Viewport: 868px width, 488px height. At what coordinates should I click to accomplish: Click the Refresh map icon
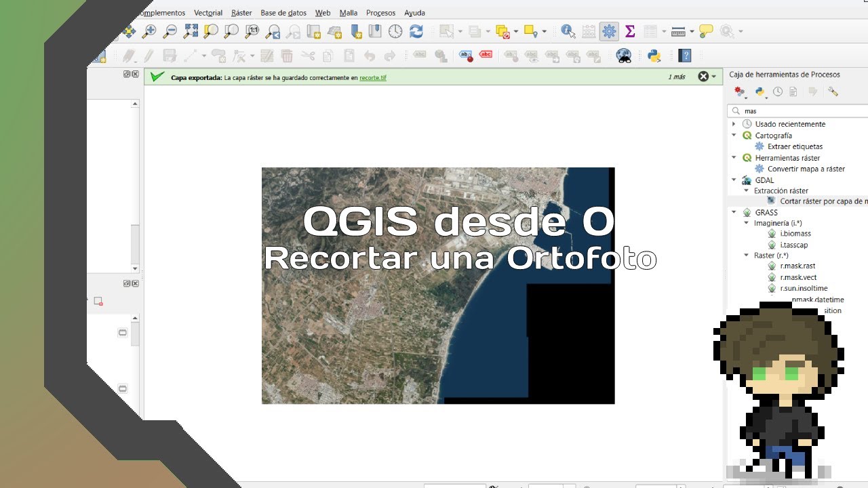point(416,31)
